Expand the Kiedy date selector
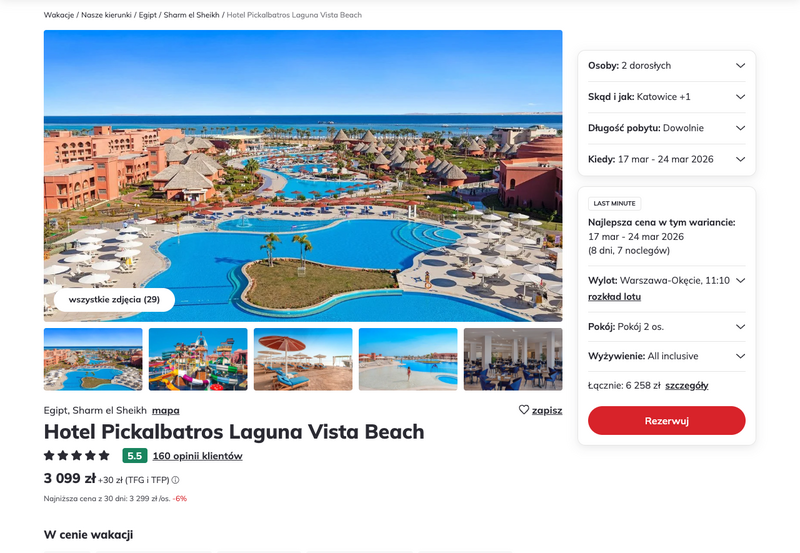Image resolution: width=800 pixels, height=553 pixels. pyautogui.click(x=666, y=159)
